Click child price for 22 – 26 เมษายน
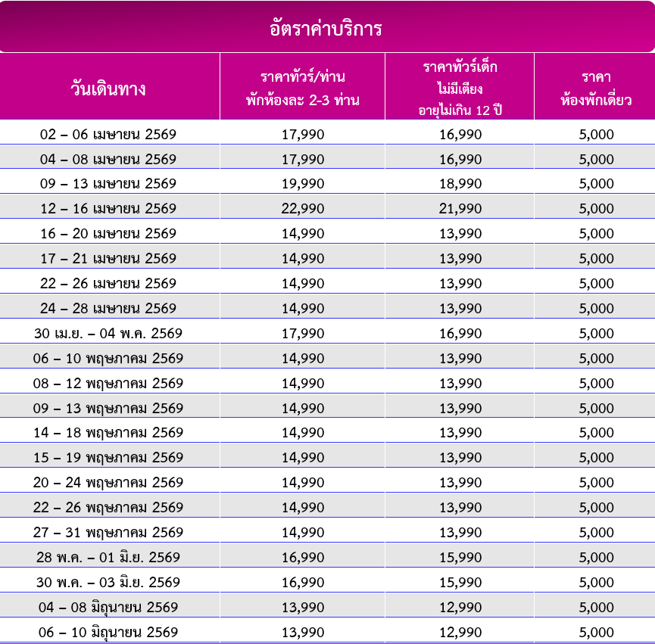The image size is (655, 644). coord(460,284)
